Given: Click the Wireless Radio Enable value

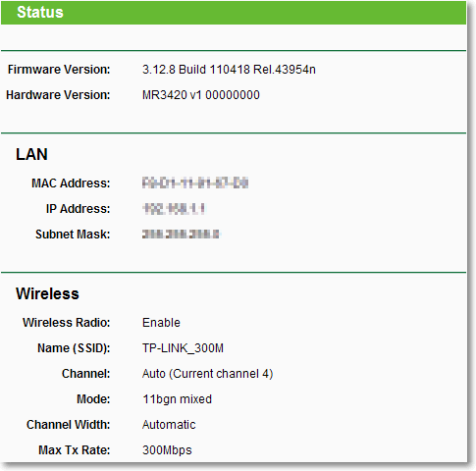Looking at the screenshot, I should [x=161, y=323].
